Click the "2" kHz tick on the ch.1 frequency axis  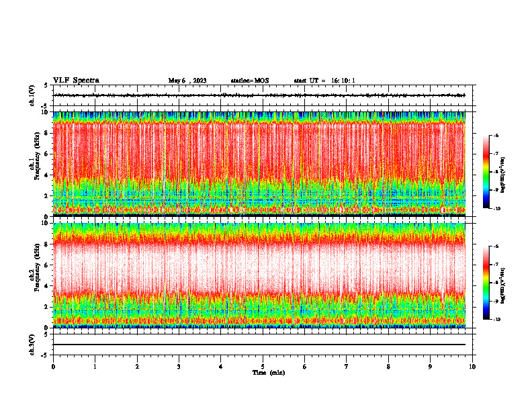pos(46,196)
